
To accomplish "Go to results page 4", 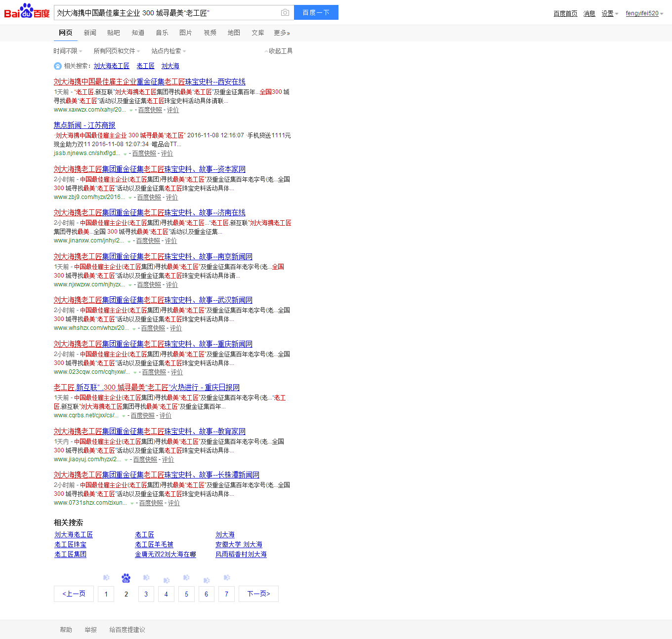I will (166, 594).
